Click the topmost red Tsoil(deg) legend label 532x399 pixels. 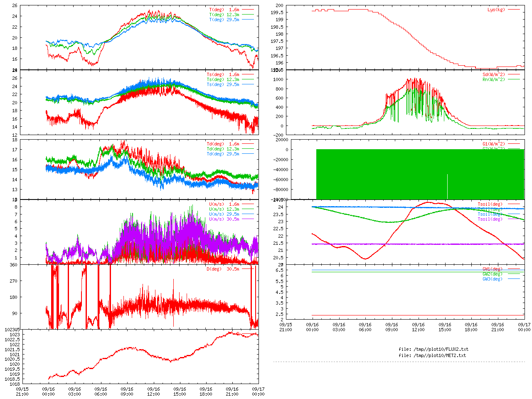tap(490, 204)
